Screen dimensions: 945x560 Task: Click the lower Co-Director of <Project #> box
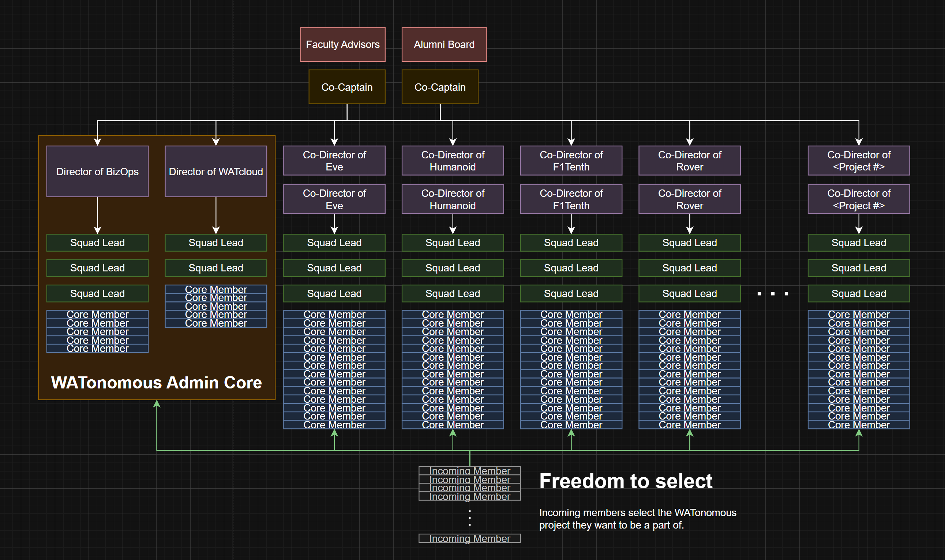pyautogui.click(x=859, y=199)
